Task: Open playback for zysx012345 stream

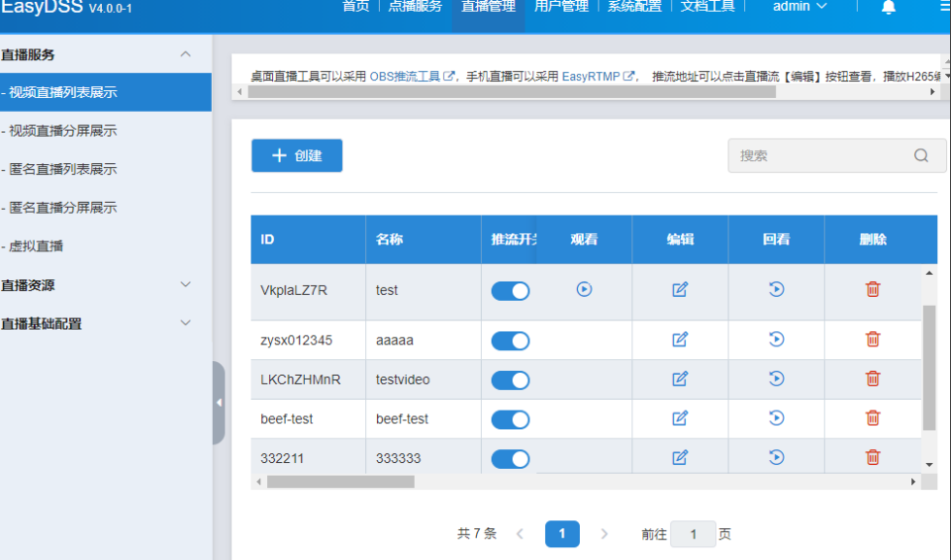Action: click(776, 340)
